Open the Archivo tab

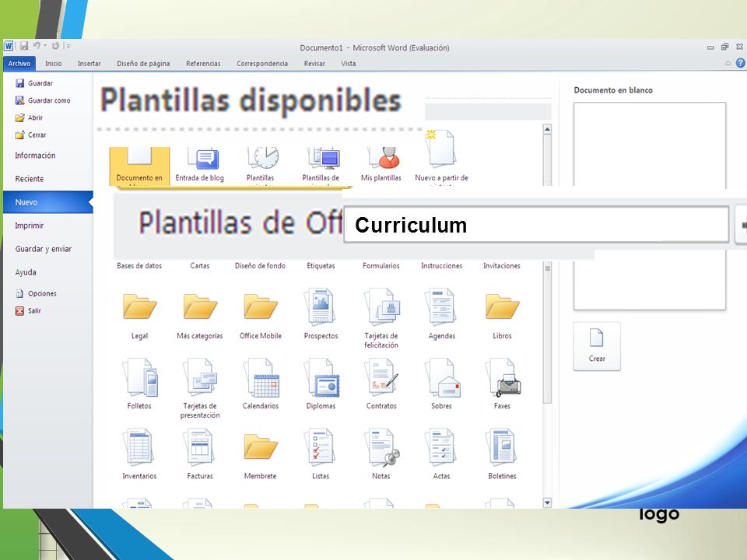coord(19,63)
